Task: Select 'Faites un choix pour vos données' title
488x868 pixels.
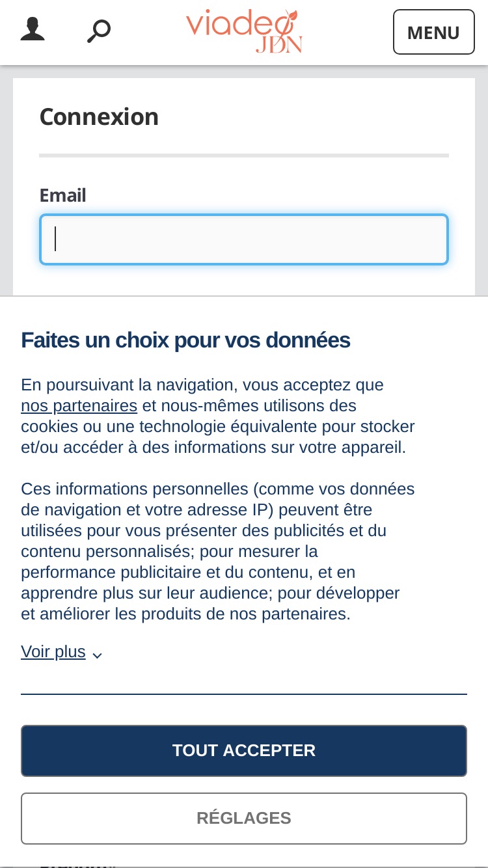Action: tap(185, 340)
